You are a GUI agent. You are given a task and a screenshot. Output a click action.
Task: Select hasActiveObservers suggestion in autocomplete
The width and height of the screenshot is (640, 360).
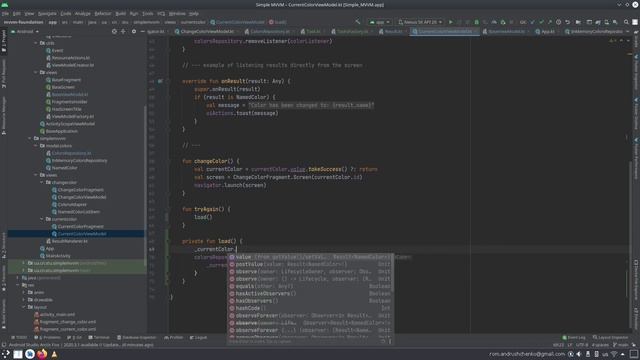[310, 293]
